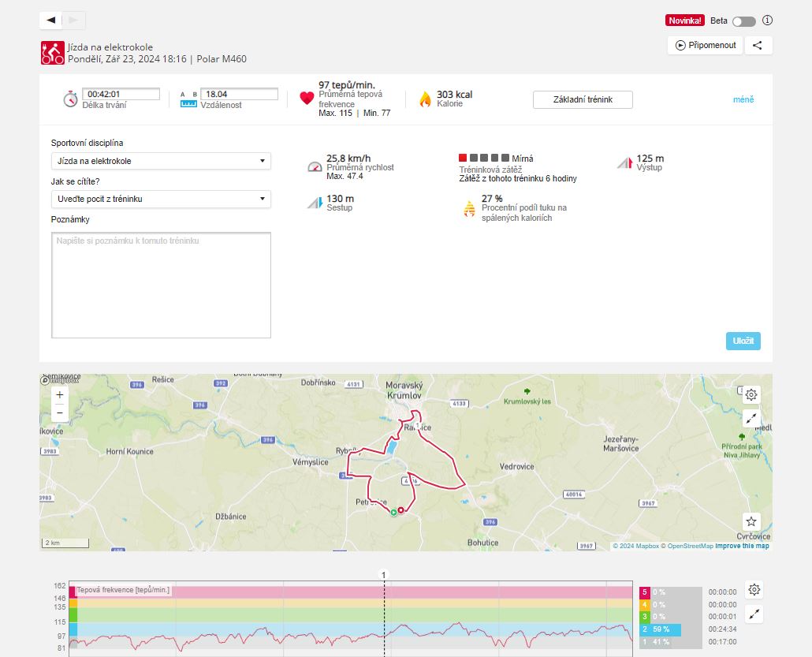
Task: Click the red route end marker
Action: tap(400, 510)
